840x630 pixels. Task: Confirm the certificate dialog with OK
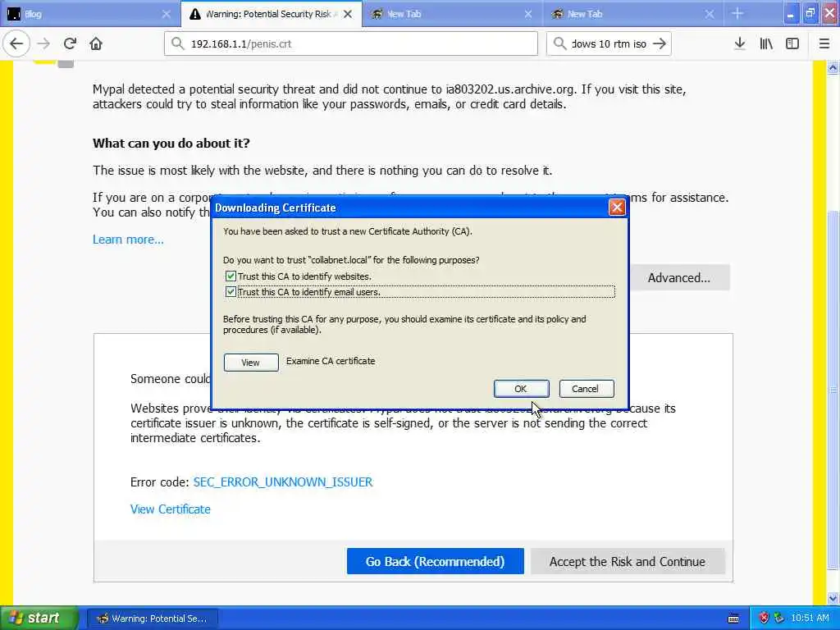(x=521, y=389)
